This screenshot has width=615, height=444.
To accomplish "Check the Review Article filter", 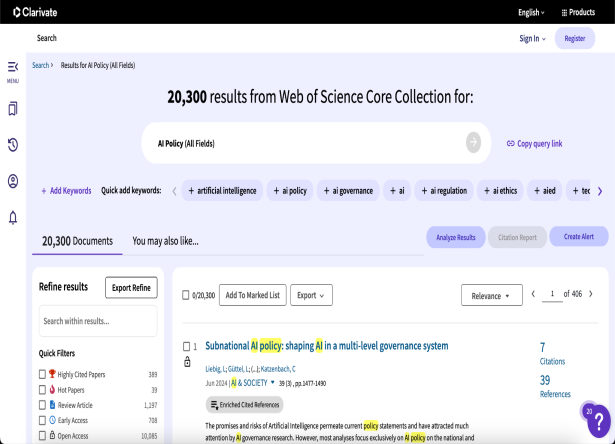I will (42, 405).
